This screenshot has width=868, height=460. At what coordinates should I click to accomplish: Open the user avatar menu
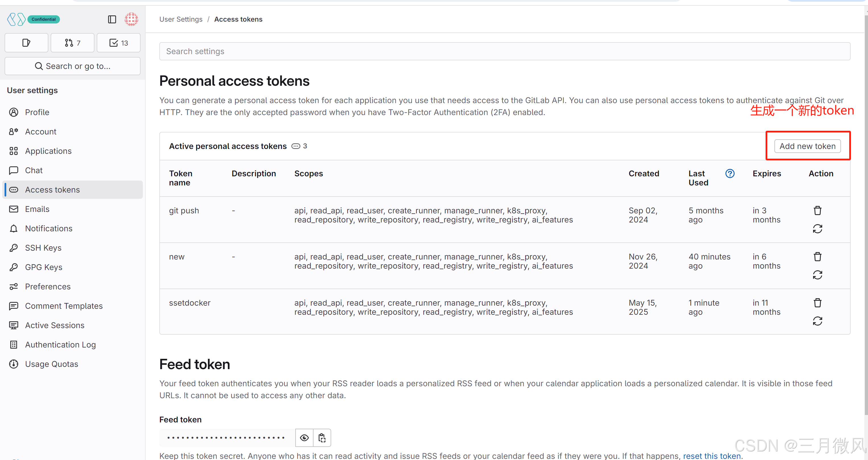(131, 20)
